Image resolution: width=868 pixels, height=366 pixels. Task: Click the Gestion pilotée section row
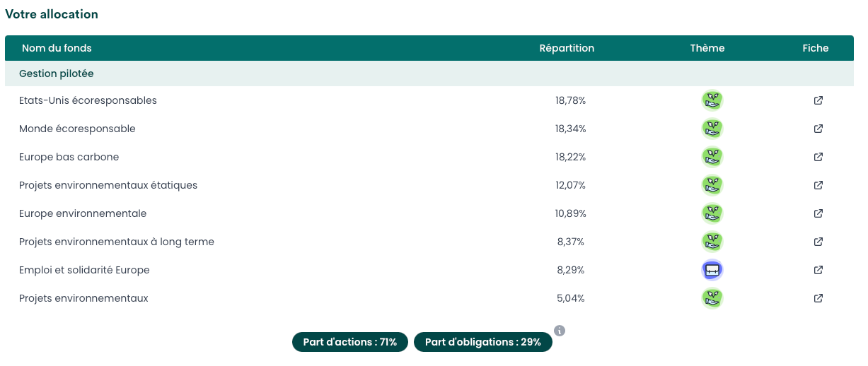click(429, 73)
